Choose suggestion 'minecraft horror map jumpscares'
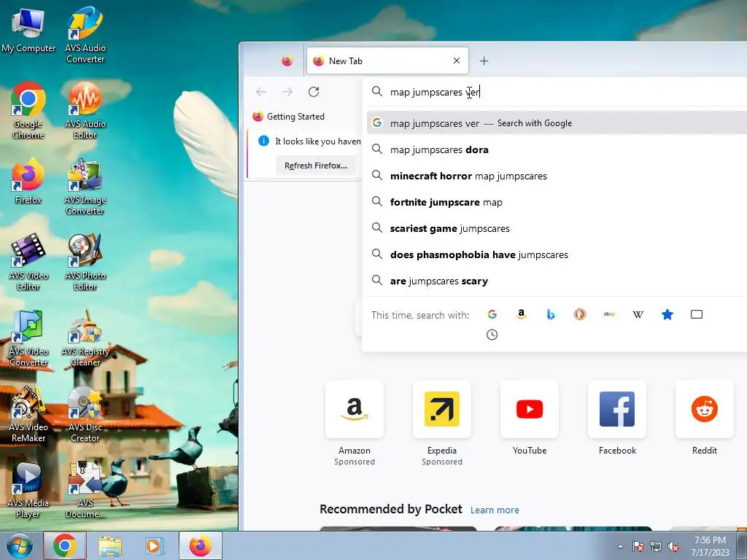This screenshot has width=747, height=560. [557, 176]
